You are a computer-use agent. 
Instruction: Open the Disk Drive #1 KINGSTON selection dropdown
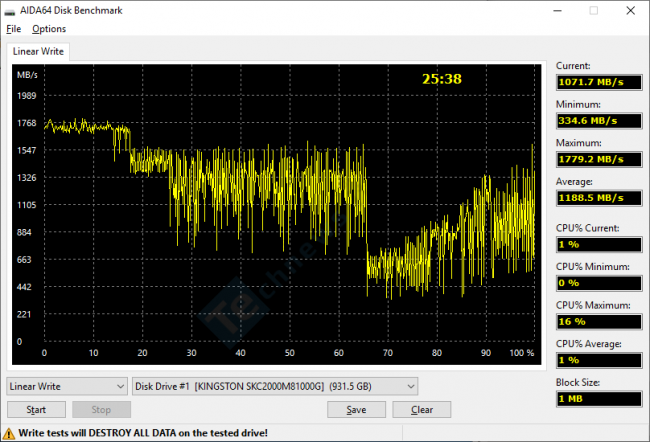click(x=275, y=386)
